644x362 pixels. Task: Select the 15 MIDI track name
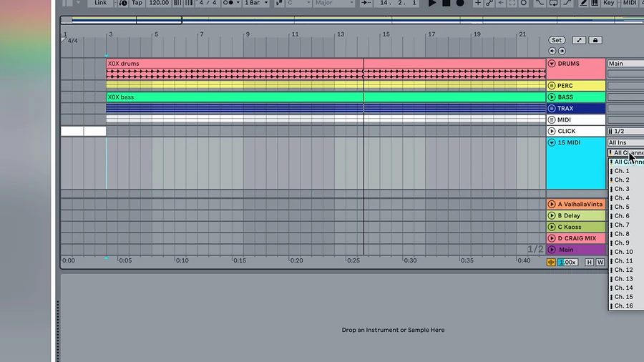[569, 142]
